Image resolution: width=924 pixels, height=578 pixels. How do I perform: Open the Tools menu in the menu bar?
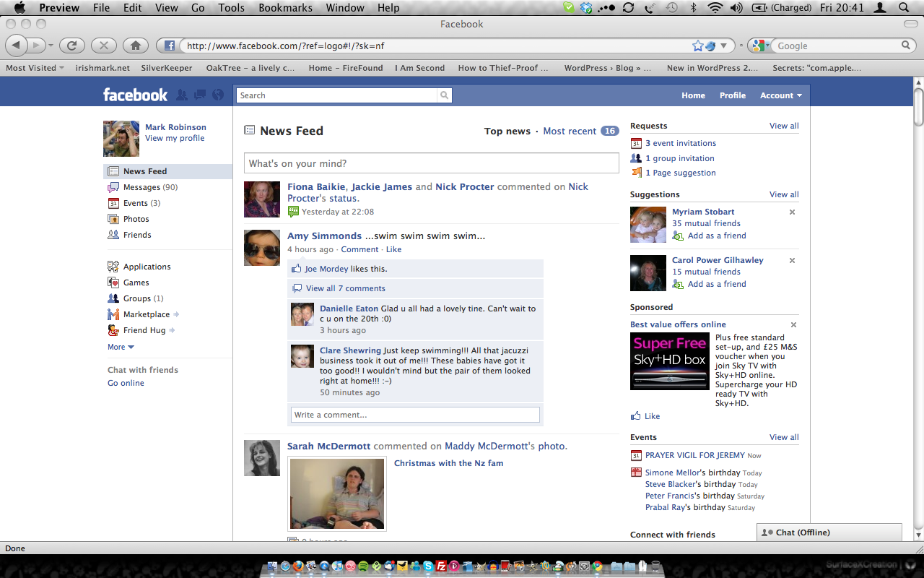click(232, 8)
